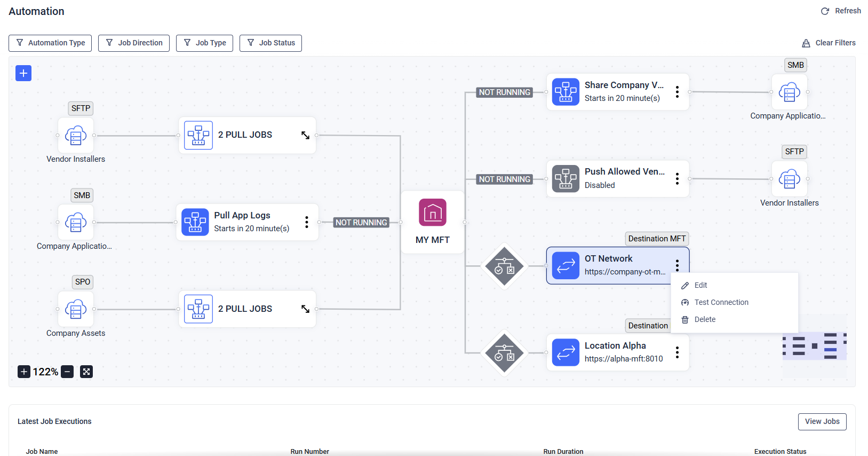Open the Automation Type filter dropdown
Image resolution: width=868 pixels, height=456 pixels.
pos(50,43)
